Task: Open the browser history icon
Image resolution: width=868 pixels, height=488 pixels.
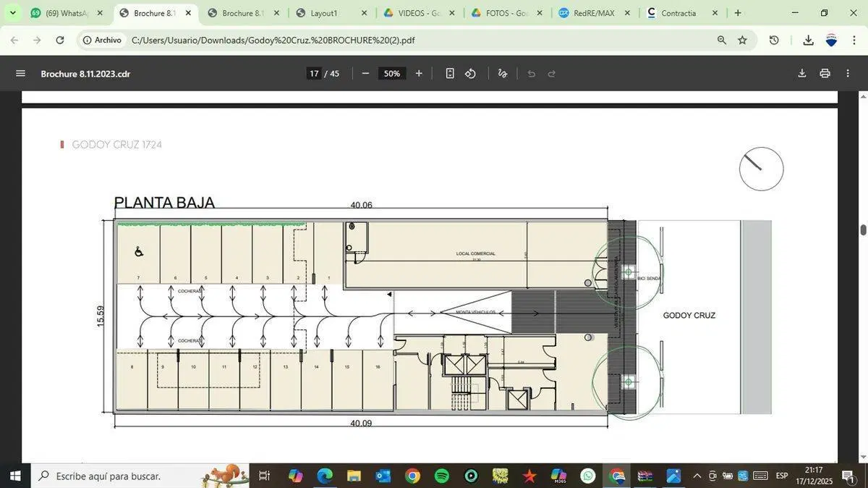Action: [x=774, y=40]
